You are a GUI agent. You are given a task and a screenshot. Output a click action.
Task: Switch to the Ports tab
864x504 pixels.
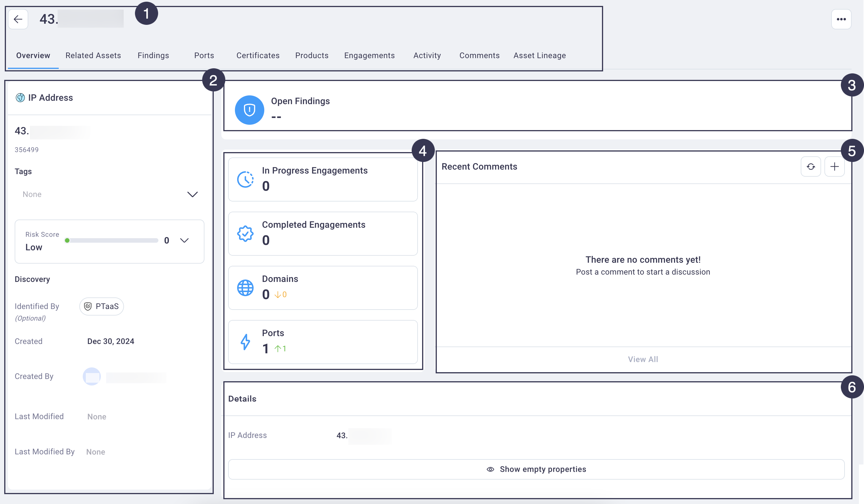(203, 55)
